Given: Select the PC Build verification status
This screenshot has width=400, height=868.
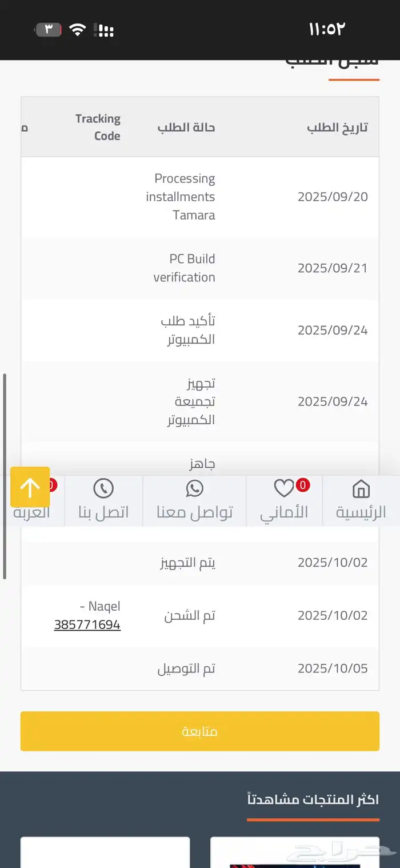Looking at the screenshot, I should pos(183,269).
